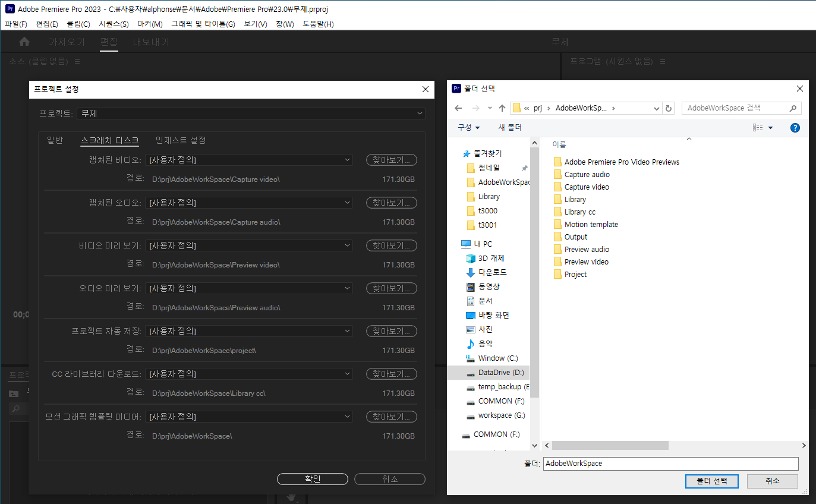Click the 폴더 선택 button
This screenshot has width=816, height=504.
pyautogui.click(x=712, y=481)
